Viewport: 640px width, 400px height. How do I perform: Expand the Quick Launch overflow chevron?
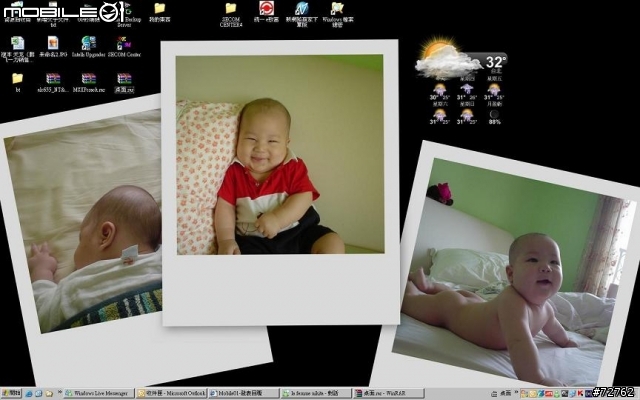point(60,392)
